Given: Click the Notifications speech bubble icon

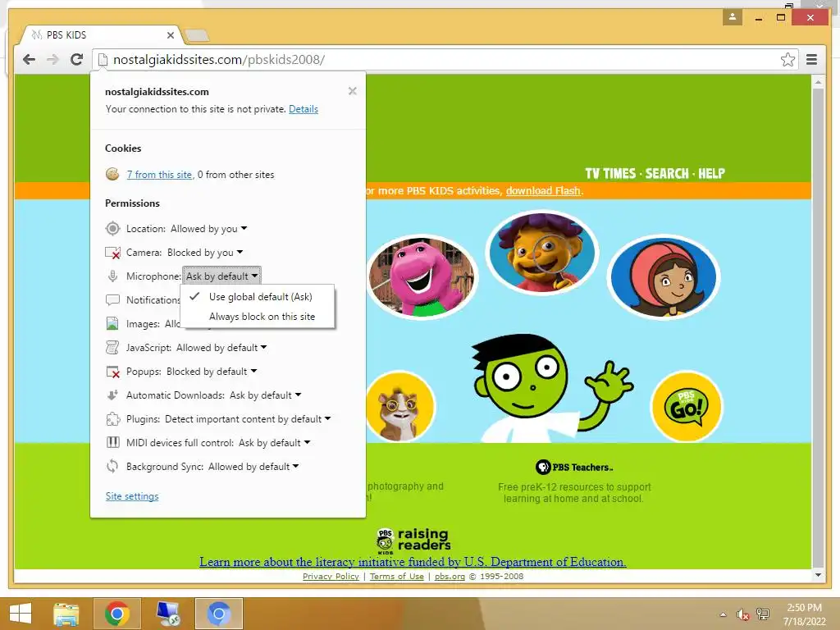Looking at the screenshot, I should (112, 300).
